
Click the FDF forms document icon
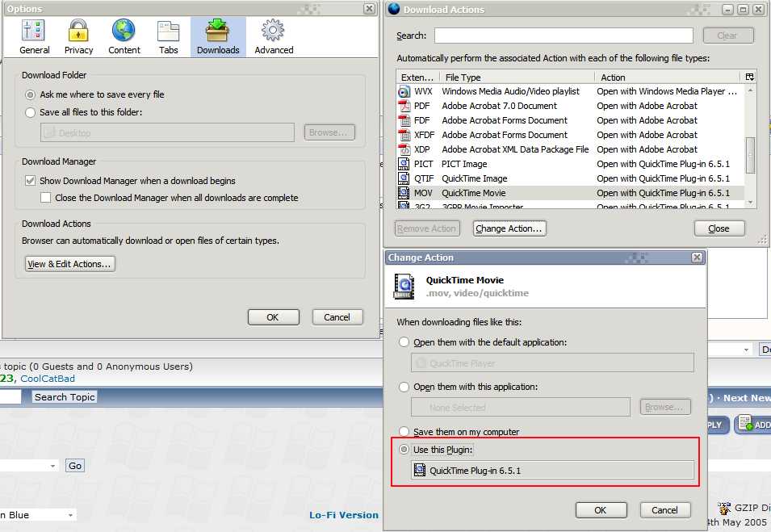click(404, 120)
